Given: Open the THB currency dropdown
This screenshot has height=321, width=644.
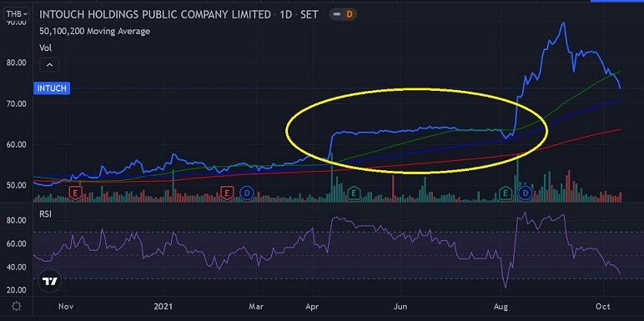Looking at the screenshot, I should 17,14.
